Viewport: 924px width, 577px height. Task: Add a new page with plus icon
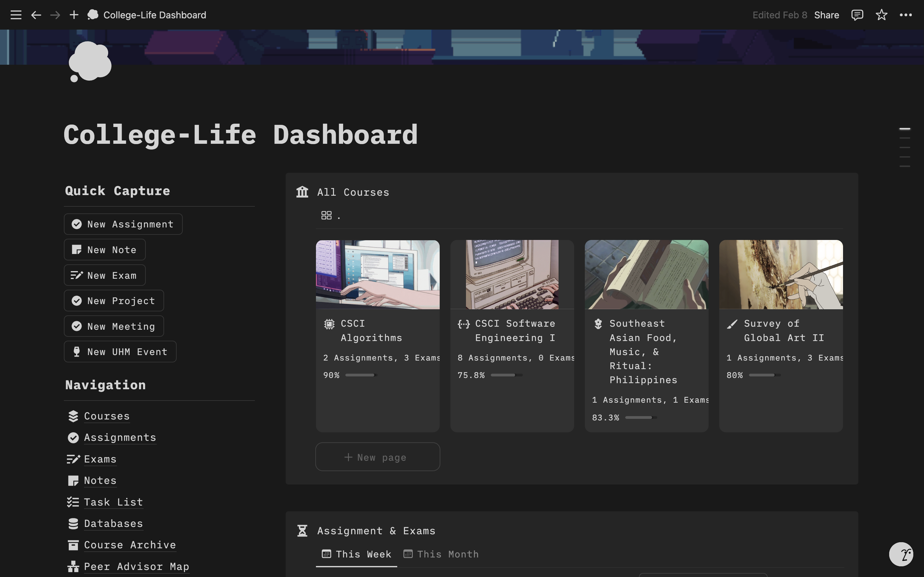point(74,15)
